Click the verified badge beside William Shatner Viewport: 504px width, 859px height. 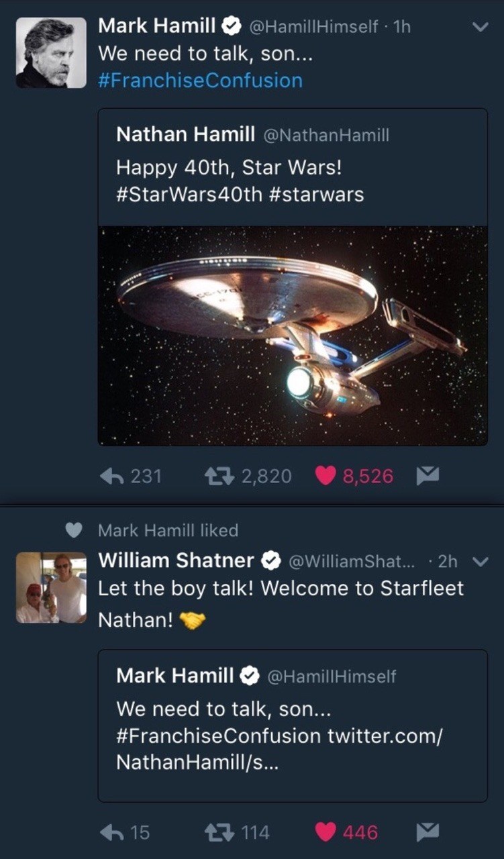tap(269, 561)
